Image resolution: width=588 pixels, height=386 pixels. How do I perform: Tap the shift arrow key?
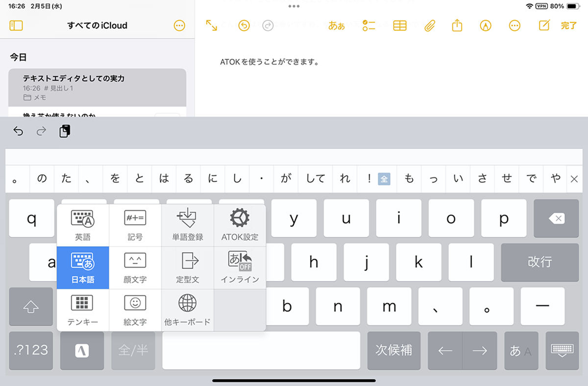[31, 307]
